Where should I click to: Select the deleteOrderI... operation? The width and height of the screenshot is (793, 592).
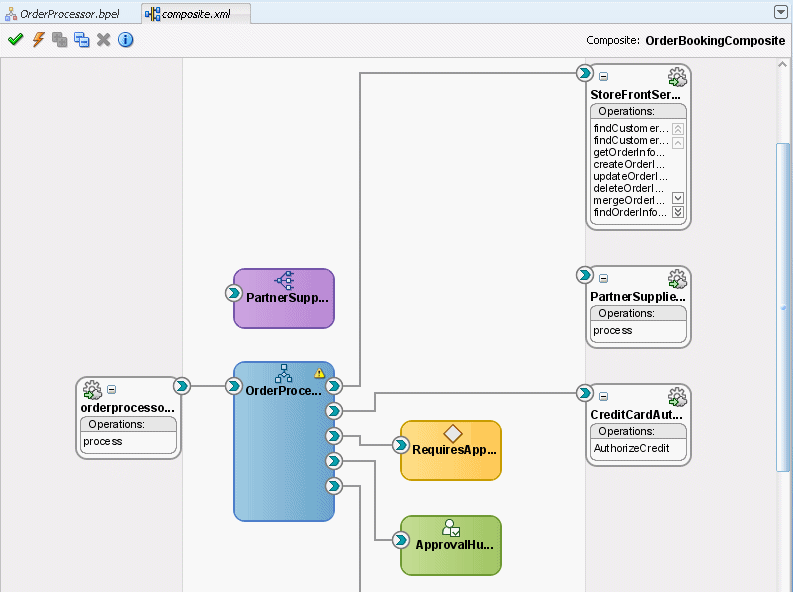tap(628, 188)
